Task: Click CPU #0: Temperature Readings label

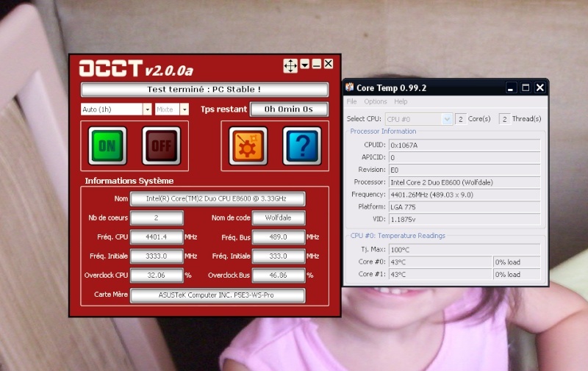Action: (x=398, y=236)
